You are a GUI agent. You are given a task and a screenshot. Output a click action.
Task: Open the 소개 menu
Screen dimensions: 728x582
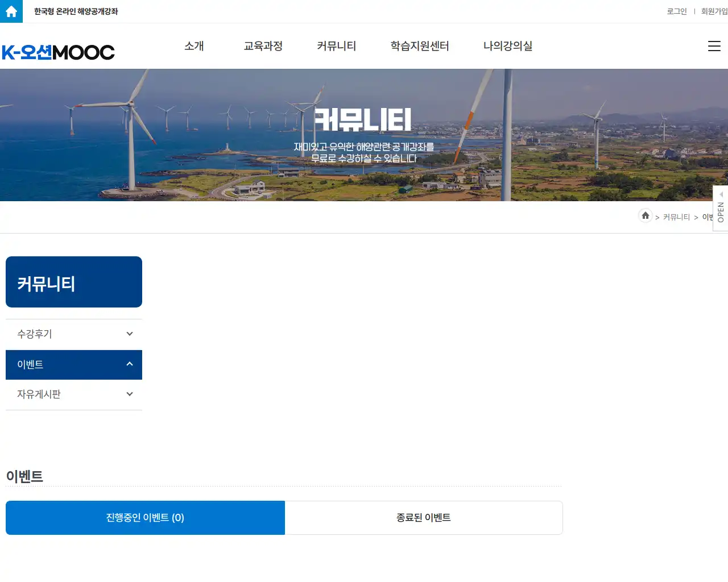point(194,46)
